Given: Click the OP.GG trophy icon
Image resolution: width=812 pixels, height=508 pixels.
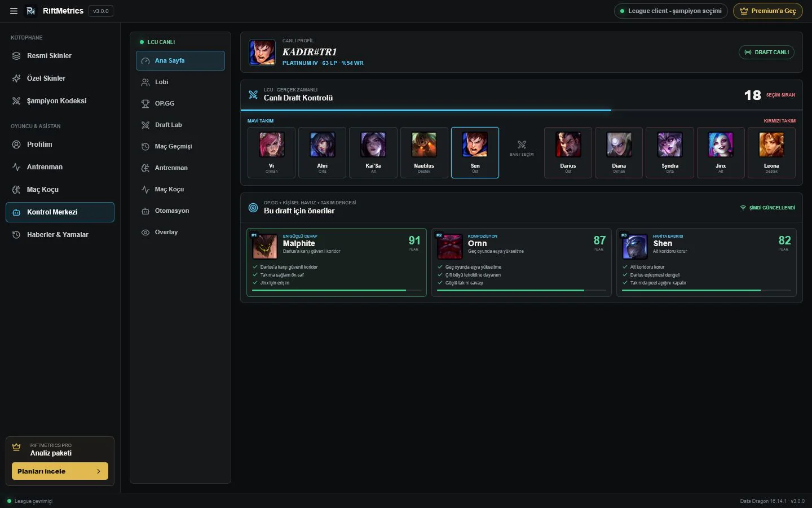Looking at the screenshot, I should tap(145, 104).
